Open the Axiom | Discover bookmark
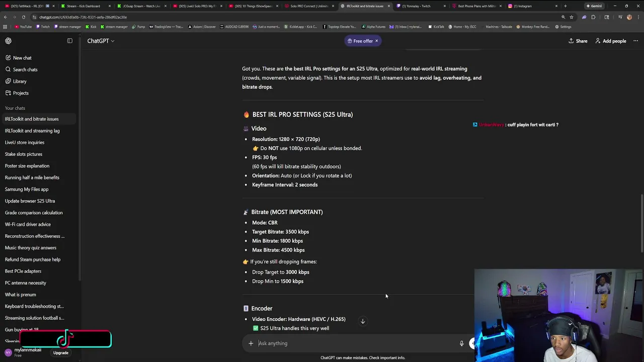This screenshot has height=362, width=644. [x=202, y=27]
